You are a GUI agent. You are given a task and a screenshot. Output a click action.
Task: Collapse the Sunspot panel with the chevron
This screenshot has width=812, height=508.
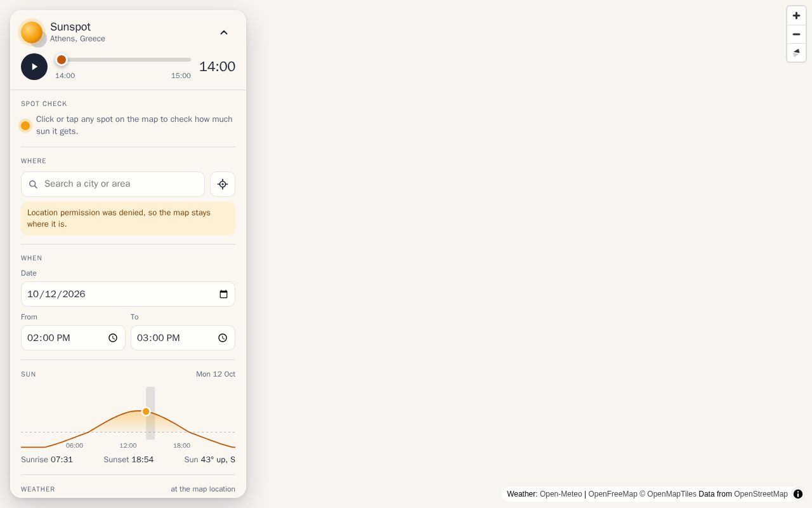coord(224,32)
